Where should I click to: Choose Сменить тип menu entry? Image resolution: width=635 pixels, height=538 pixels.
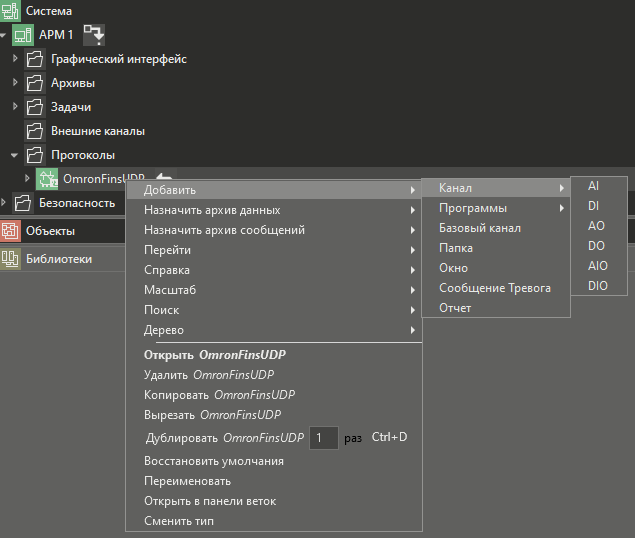click(274, 521)
